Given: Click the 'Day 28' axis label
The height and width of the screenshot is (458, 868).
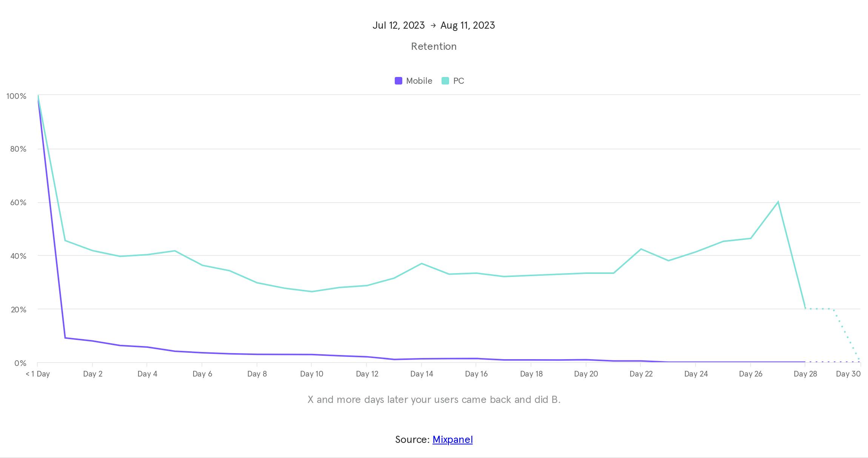Looking at the screenshot, I should (805, 374).
